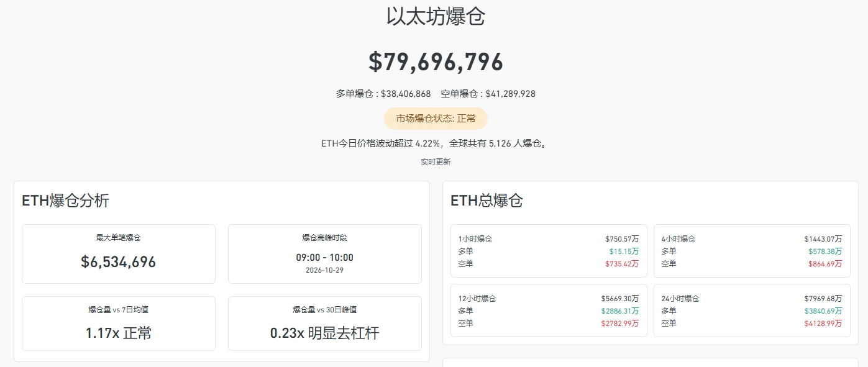Click the 爆仓量 vs 30日峰值 label
The image size is (868, 367).
[324, 310]
